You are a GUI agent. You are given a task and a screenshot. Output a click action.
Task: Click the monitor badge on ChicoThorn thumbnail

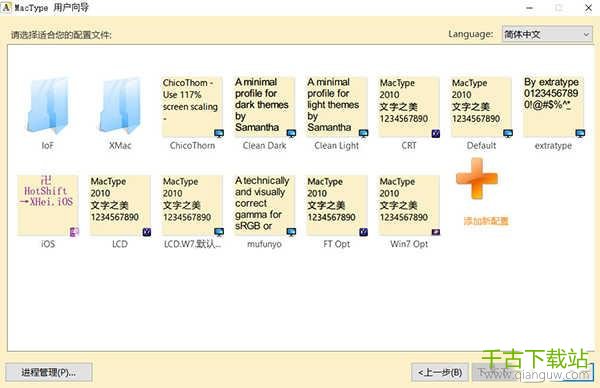(219, 133)
